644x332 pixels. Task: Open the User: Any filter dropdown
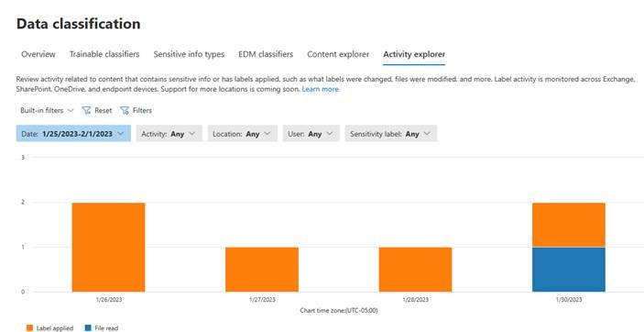311,134
